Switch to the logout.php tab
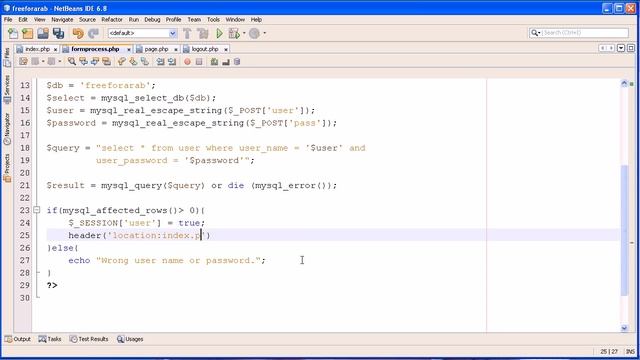This screenshot has width=640, height=360. (x=205, y=49)
